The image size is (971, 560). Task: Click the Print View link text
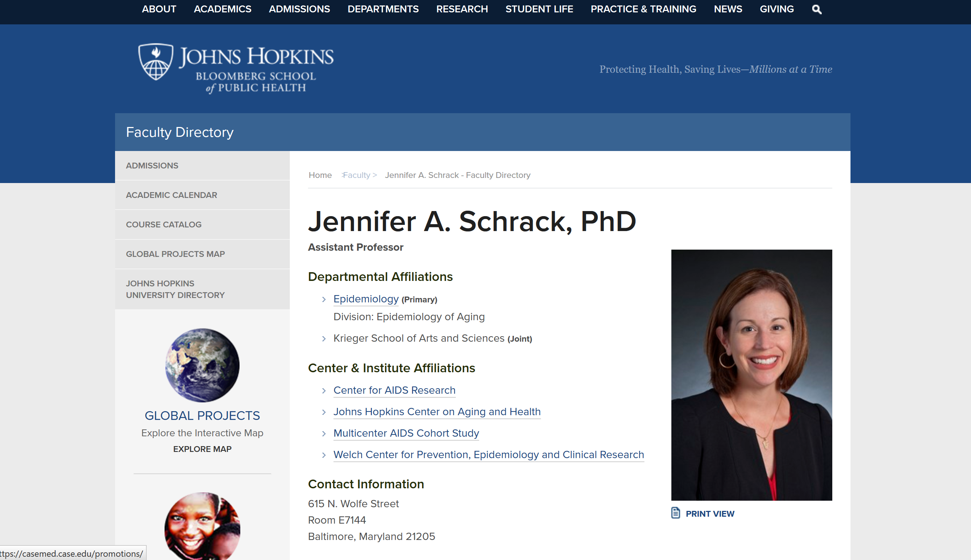point(710,513)
